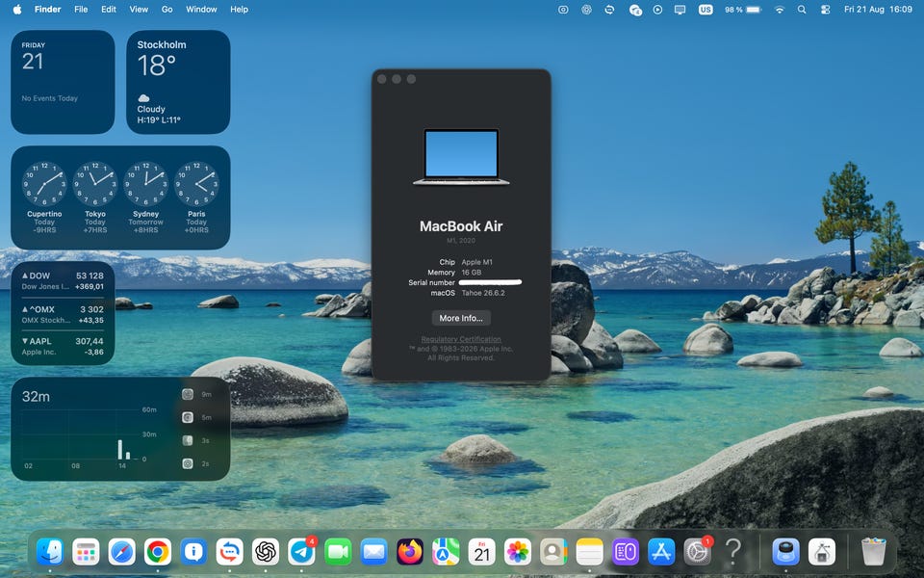Open Control Center

click(x=826, y=10)
